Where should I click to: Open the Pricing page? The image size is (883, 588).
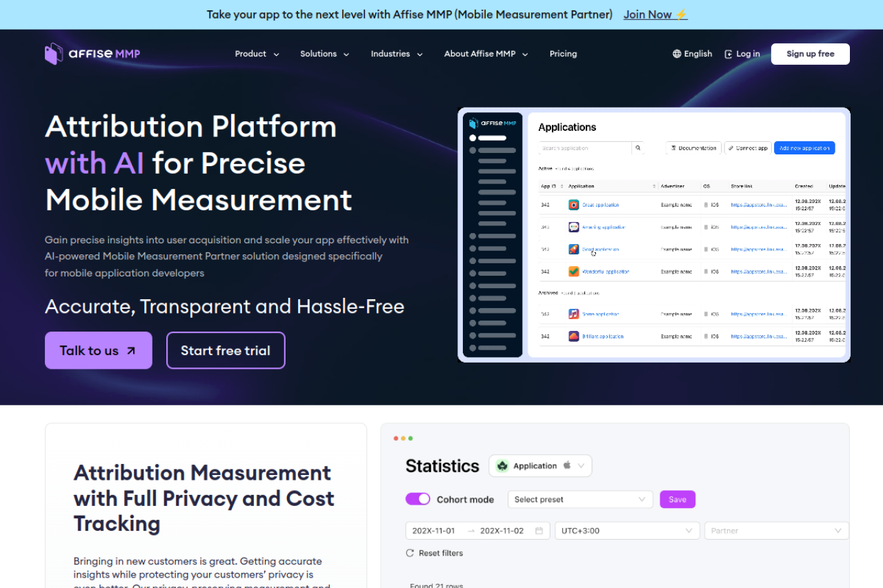coord(563,54)
